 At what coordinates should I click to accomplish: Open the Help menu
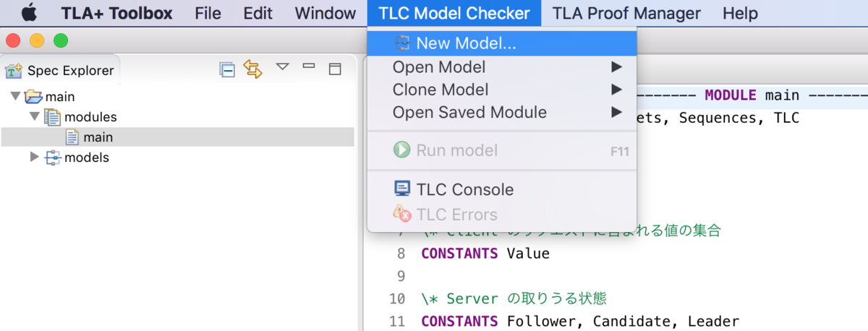pos(740,13)
